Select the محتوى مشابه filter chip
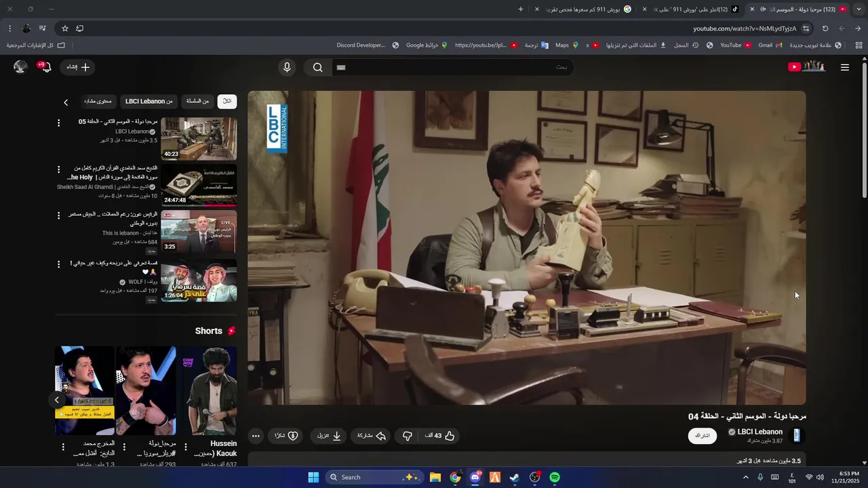The image size is (868, 488). (98, 101)
